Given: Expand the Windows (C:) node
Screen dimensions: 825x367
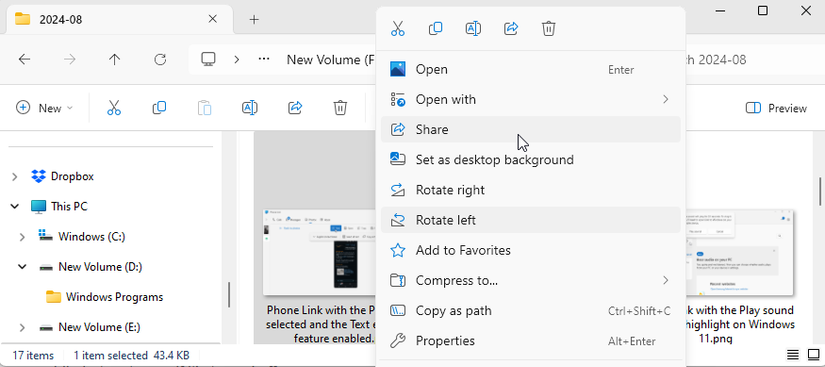Looking at the screenshot, I should 22,237.
